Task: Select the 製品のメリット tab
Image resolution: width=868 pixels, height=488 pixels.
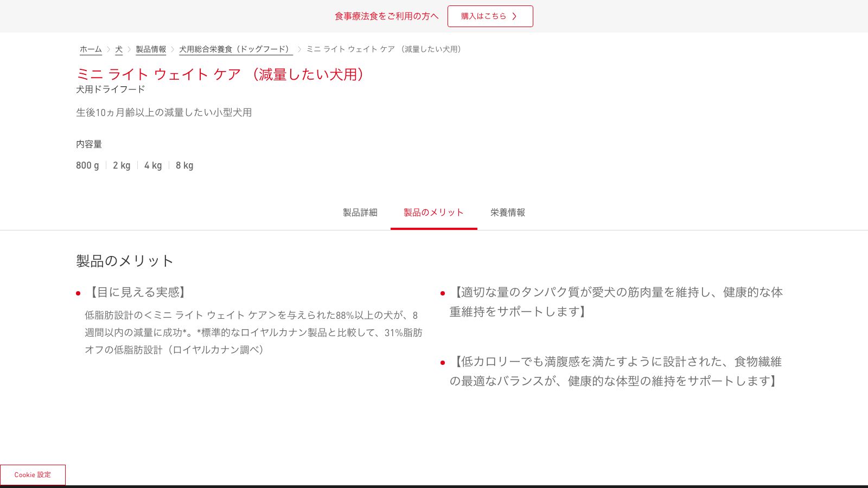Action: (434, 213)
